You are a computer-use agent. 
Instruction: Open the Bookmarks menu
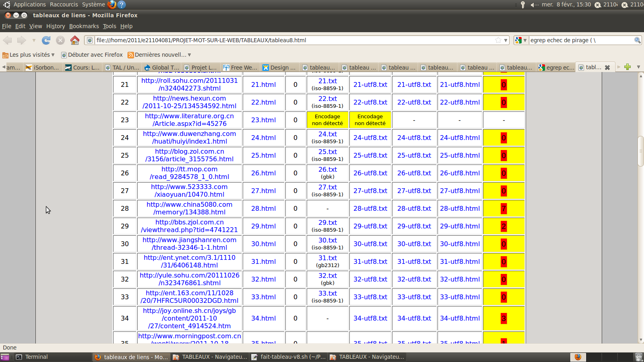[x=84, y=26]
